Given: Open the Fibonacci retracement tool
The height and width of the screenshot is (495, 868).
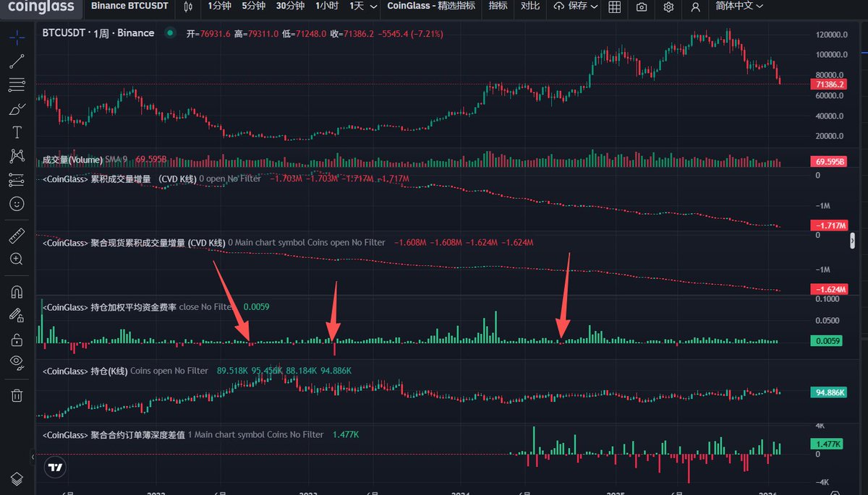Looking at the screenshot, I should 17,85.
